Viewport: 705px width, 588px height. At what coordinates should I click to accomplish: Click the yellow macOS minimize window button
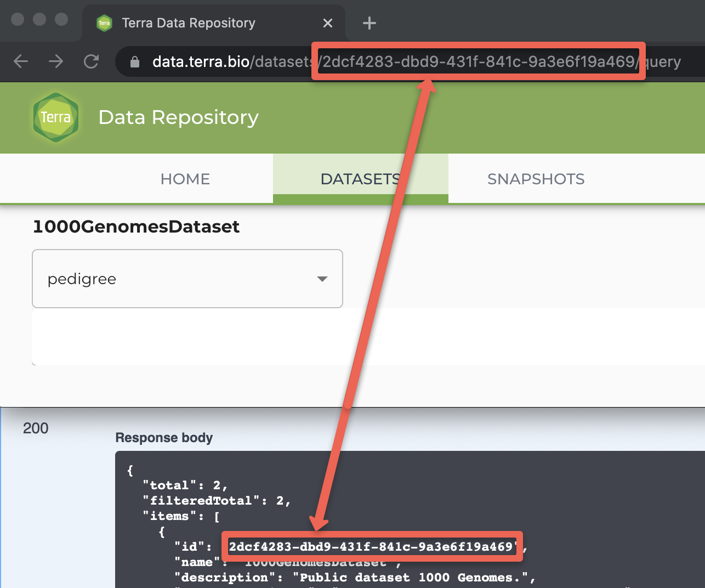point(39,19)
